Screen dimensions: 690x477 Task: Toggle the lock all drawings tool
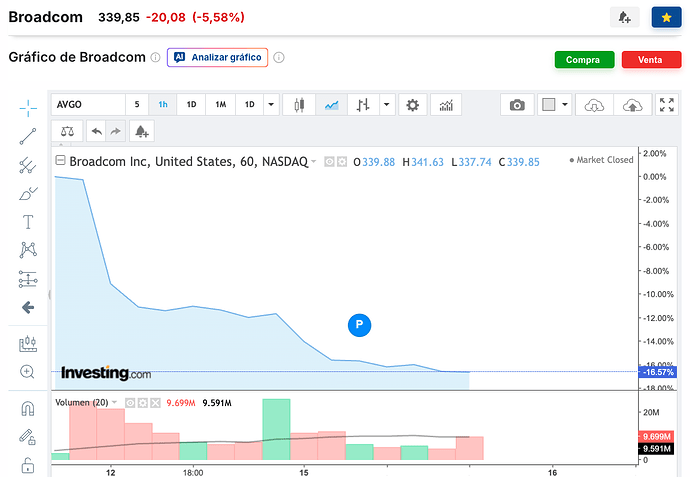[28, 464]
